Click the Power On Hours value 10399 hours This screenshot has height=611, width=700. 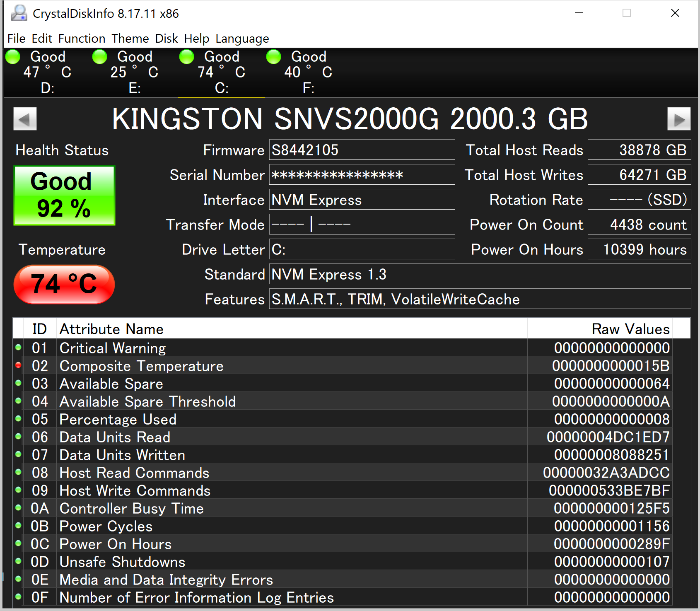[640, 249]
